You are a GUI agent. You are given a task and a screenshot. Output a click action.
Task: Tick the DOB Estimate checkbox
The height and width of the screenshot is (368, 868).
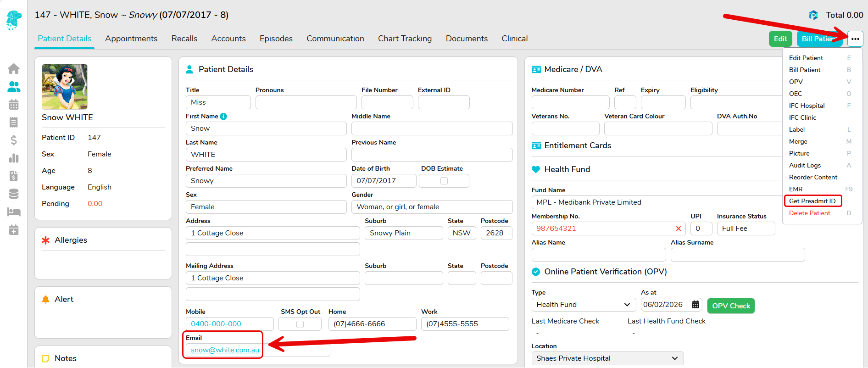pos(444,181)
